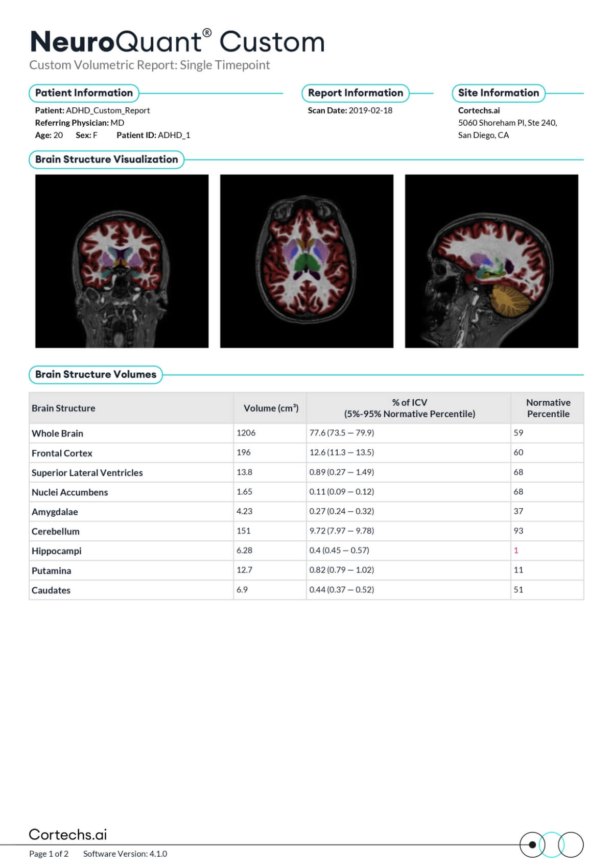Click the NeuroQuant Custom title logo
This screenshot has height=868, width=613.
pyautogui.click(x=177, y=41)
